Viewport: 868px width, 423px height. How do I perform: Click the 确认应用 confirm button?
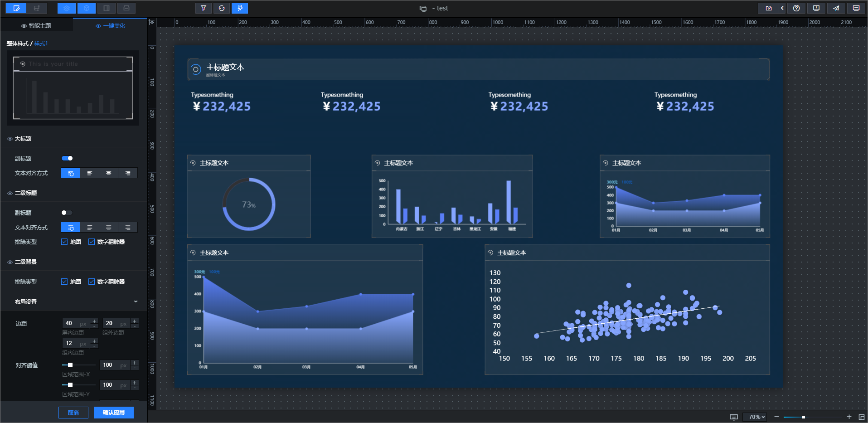114,413
